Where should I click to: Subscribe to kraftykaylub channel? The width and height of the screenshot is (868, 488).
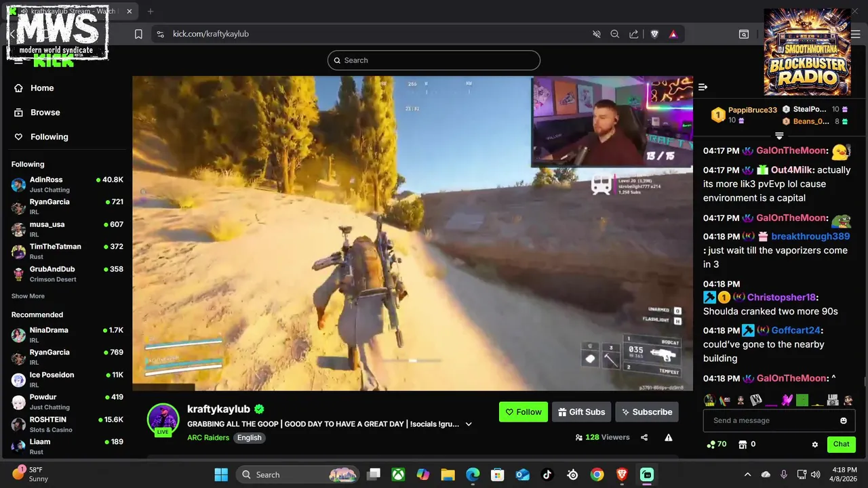(x=647, y=412)
